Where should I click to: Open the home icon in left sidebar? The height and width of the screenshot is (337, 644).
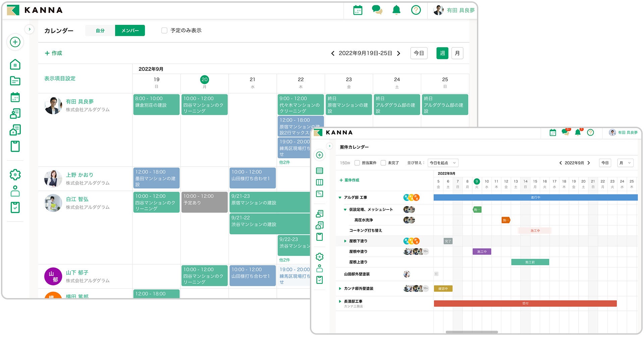pos(15,64)
